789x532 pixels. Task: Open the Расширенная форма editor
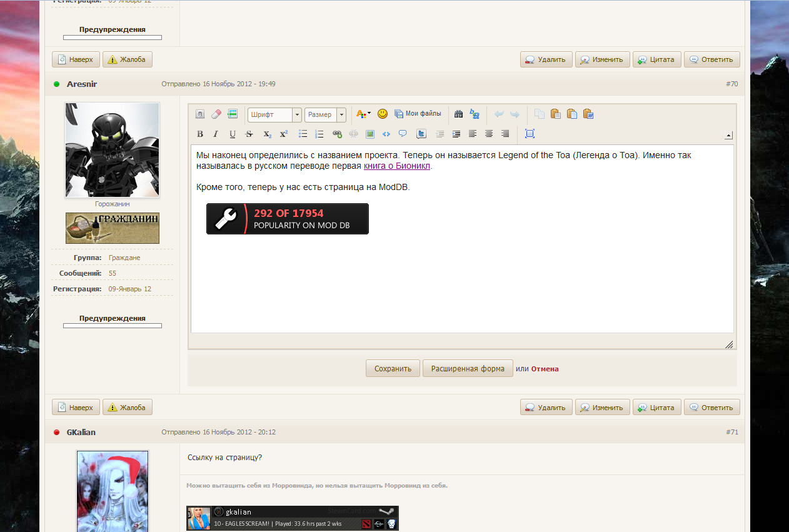click(x=468, y=368)
